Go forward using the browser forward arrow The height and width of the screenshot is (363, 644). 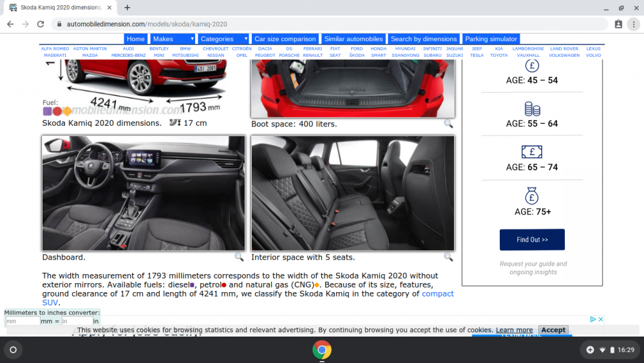[x=26, y=25]
